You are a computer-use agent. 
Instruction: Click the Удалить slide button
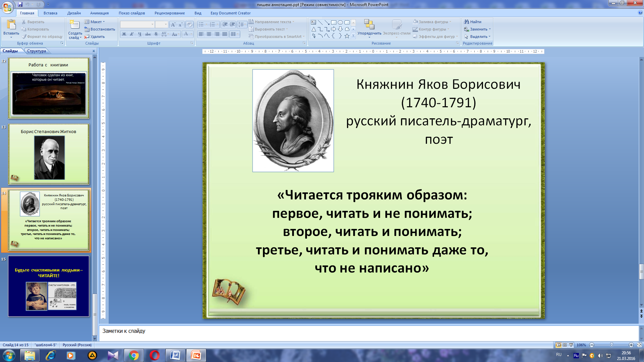click(x=95, y=37)
